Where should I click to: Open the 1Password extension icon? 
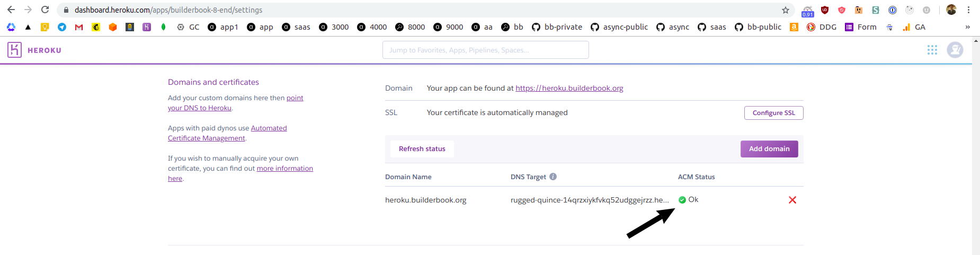[893, 10]
